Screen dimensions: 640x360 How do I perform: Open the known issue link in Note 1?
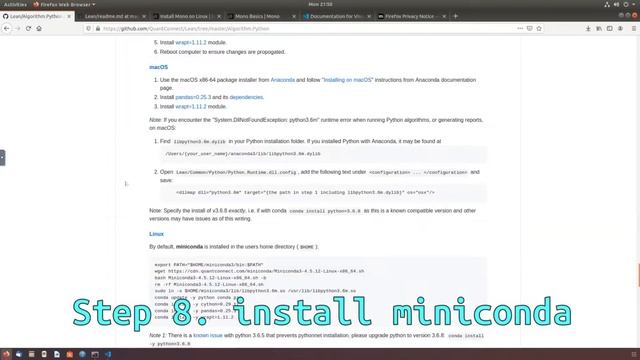coord(208,336)
